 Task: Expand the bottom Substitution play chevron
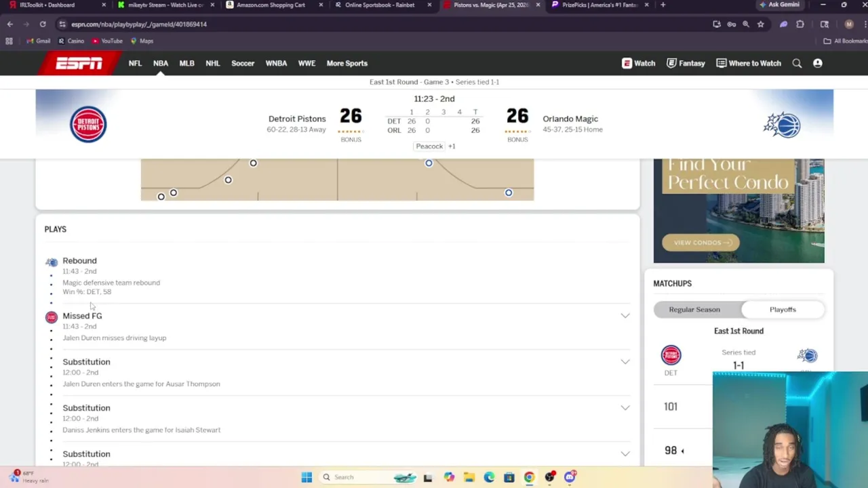coord(625,454)
